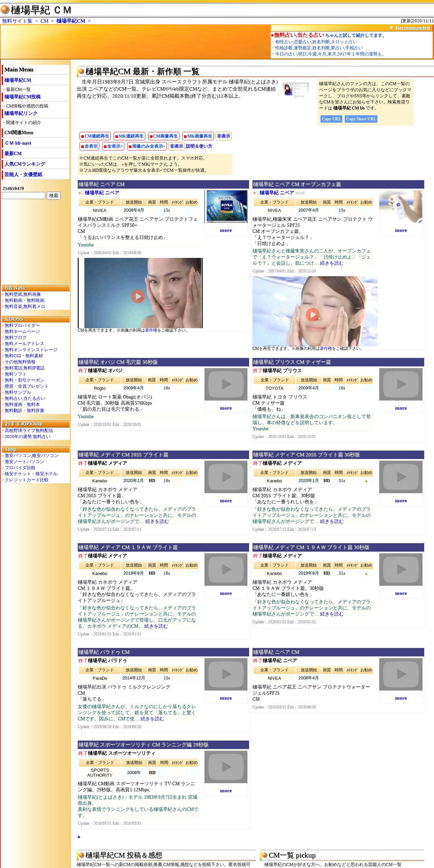Image resolution: width=434 pixels, height=868 pixels.
Task: Open 相性占い,恋愛占い banner link
Action: tap(316, 42)
